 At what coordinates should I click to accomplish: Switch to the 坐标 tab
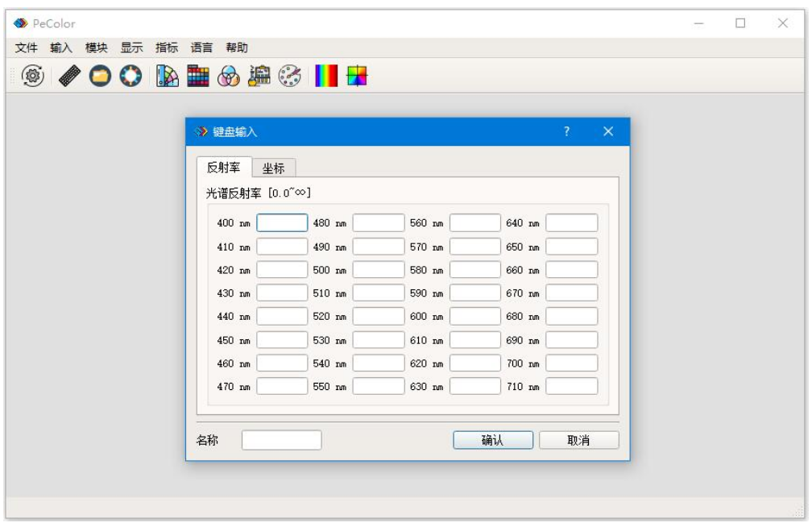pos(273,168)
